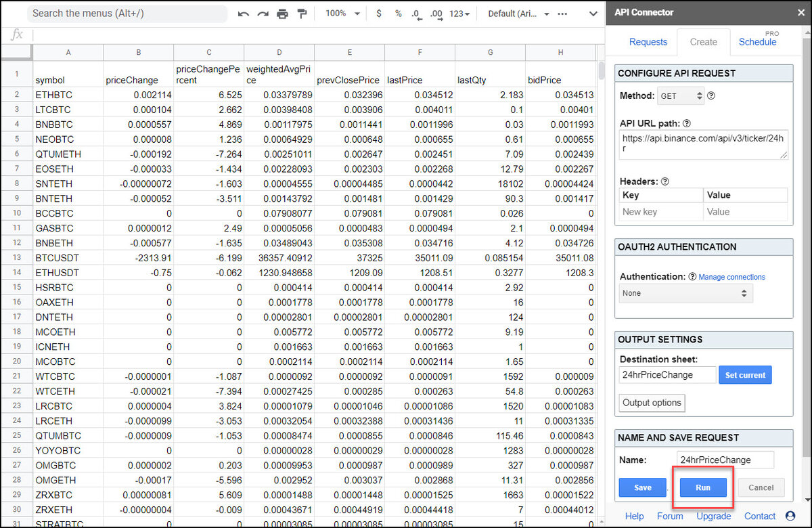This screenshot has width=812, height=528.
Task: Open the Help link
Action: point(635,516)
